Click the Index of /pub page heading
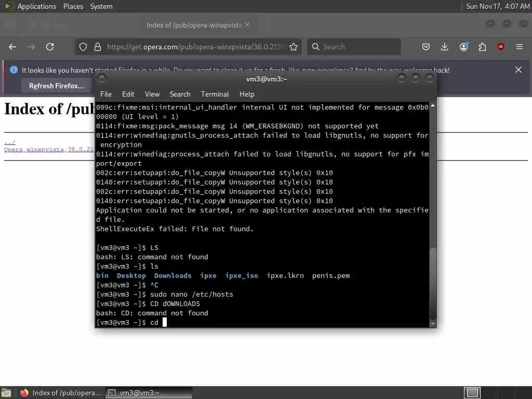 [49, 109]
